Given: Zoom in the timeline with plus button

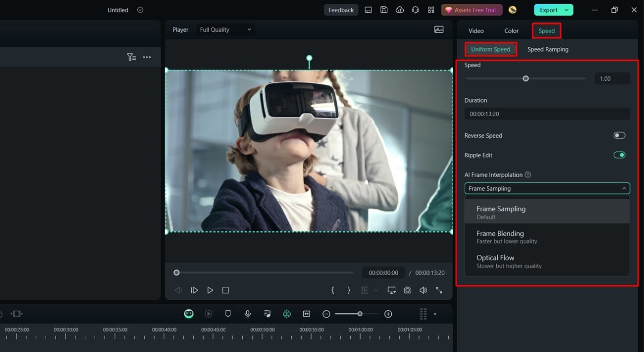Looking at the screenshot, I should (388, 314).
